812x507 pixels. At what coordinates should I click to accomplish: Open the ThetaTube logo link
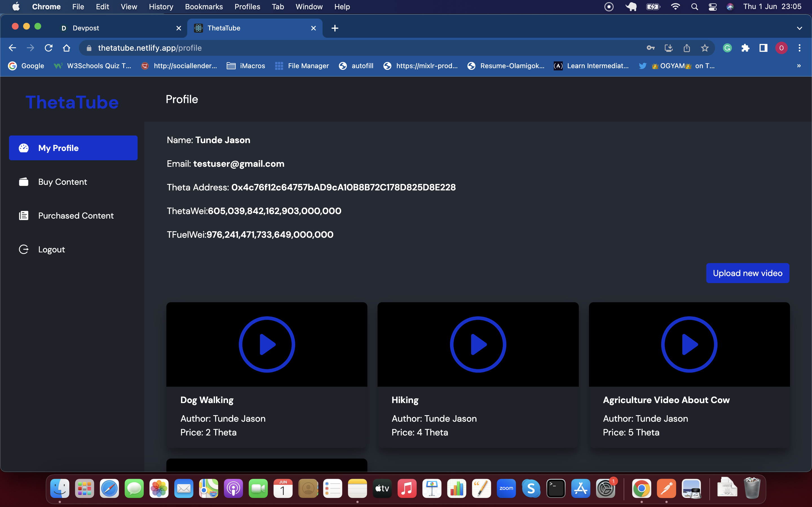click(72, 102)
